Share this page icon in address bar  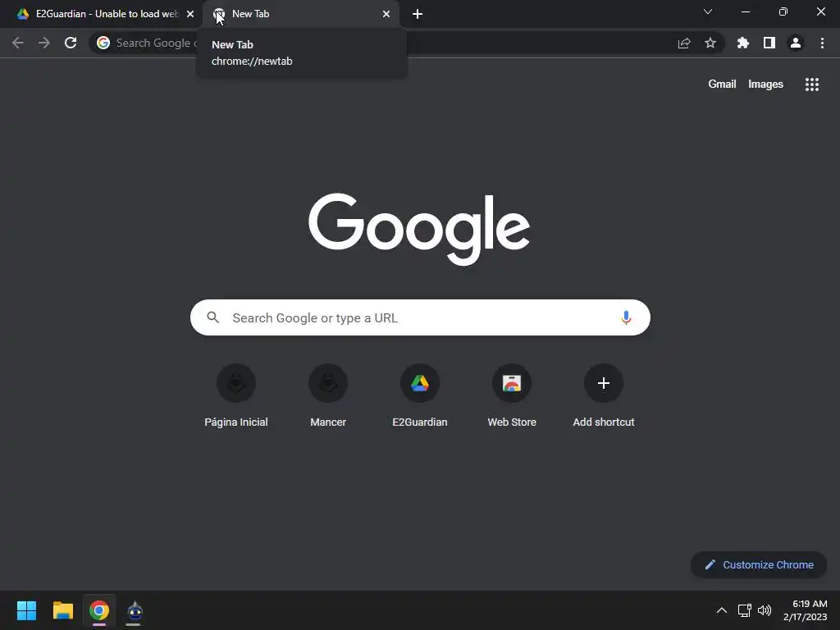click(x=684, y=43)
